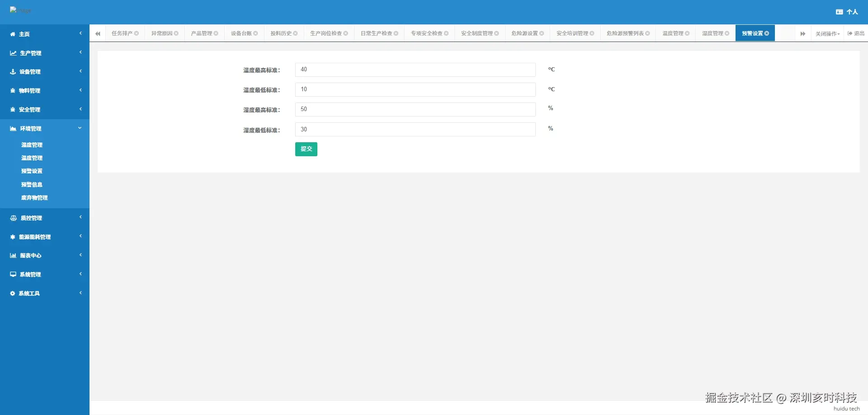Expand the 生产管理 menu chevron
This screenshot has width=868, height=415.
(80, 52)
